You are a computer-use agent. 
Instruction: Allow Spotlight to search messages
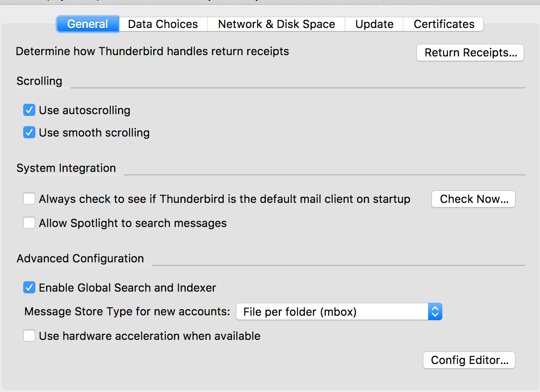[29, 223]
